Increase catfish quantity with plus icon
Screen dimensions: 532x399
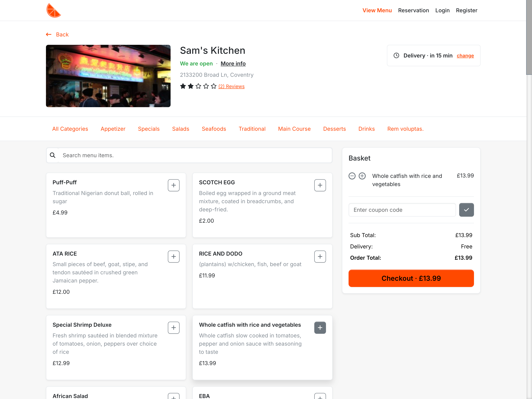[x=362, y=176]
